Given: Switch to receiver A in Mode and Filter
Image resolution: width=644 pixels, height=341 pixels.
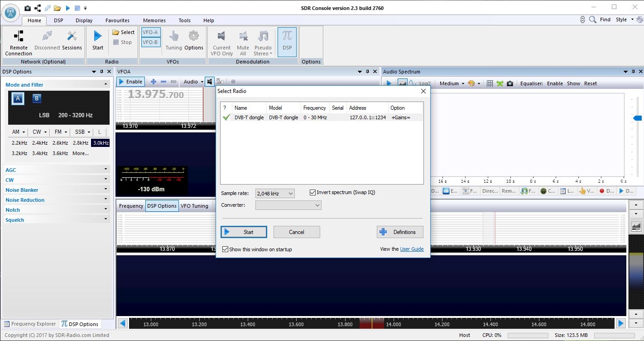Looking at the screenshot, I should point(18,98).
